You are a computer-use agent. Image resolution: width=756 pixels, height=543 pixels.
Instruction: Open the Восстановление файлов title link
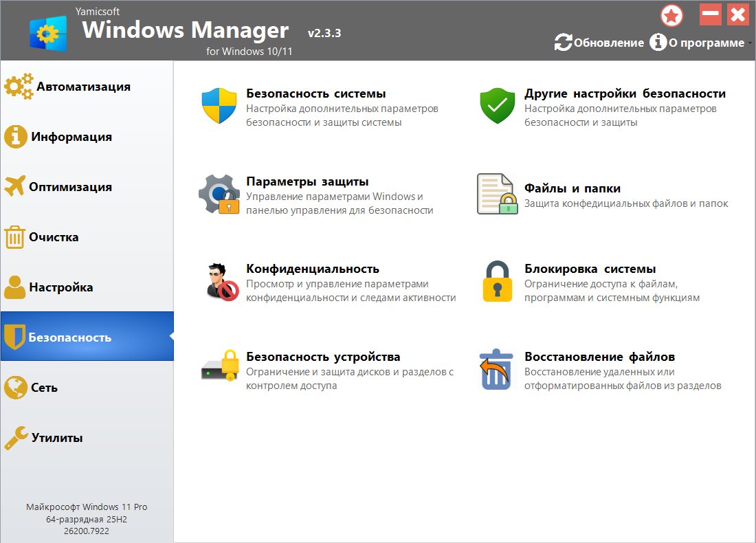pos(599,357)
